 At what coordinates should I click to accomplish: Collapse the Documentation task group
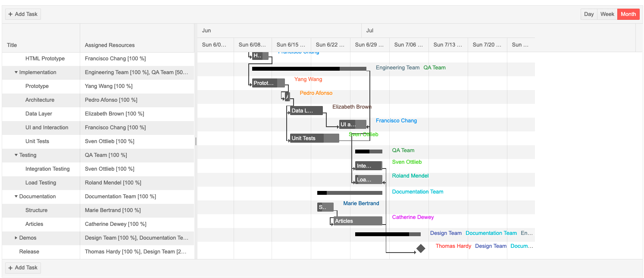[16, 197]
